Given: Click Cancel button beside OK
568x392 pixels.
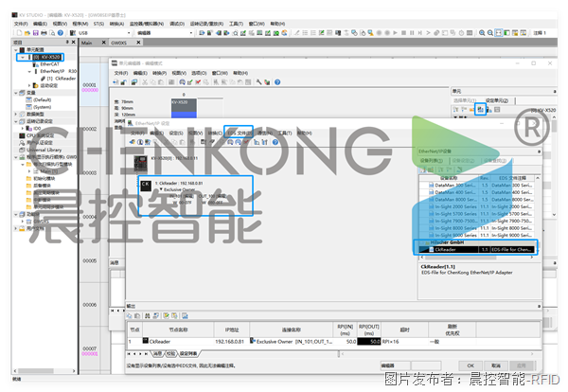Looking at the screenshot, I should tap(495, 365).
